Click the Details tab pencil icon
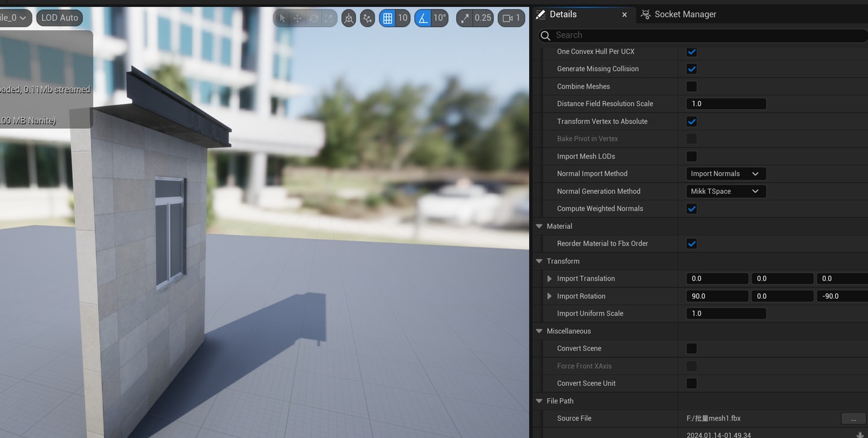Image resolution: width=868 pixels, height=438 pixels. pos(541,14)
